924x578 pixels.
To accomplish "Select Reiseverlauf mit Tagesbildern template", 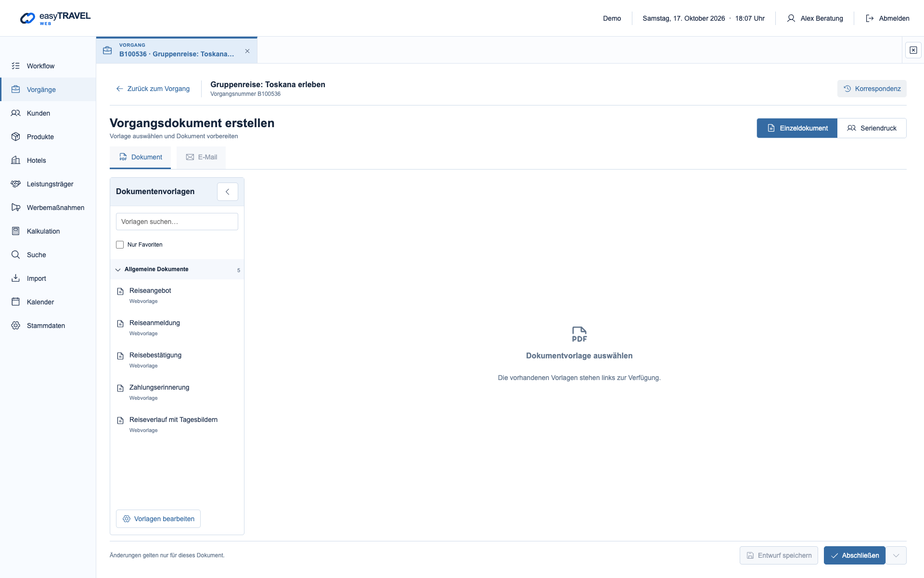I will click(177, 425).
